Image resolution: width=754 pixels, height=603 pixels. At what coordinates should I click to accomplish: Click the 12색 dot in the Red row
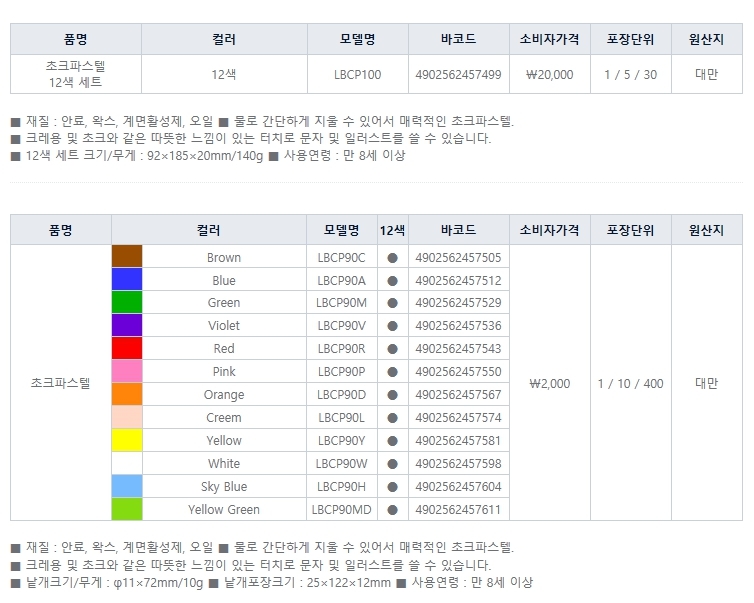tap(392, 349)
